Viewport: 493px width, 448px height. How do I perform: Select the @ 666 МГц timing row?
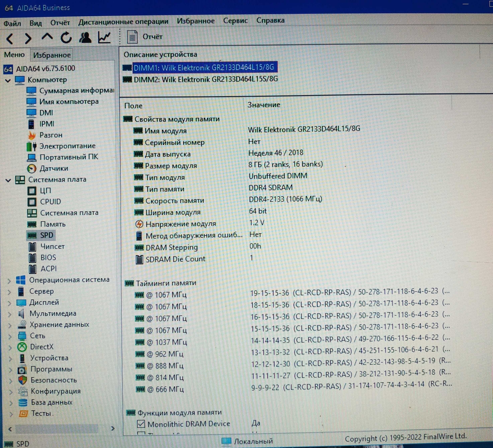tap(294, 387)
